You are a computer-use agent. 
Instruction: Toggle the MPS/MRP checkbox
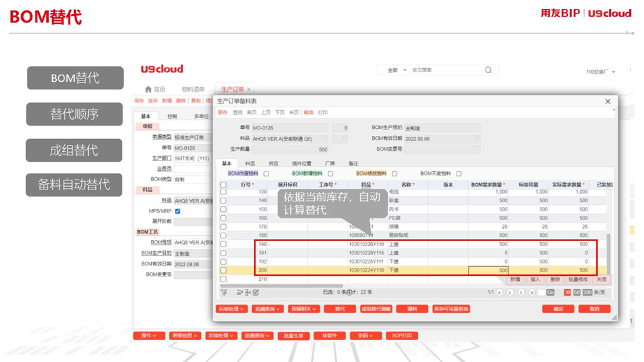pos(178,211)
